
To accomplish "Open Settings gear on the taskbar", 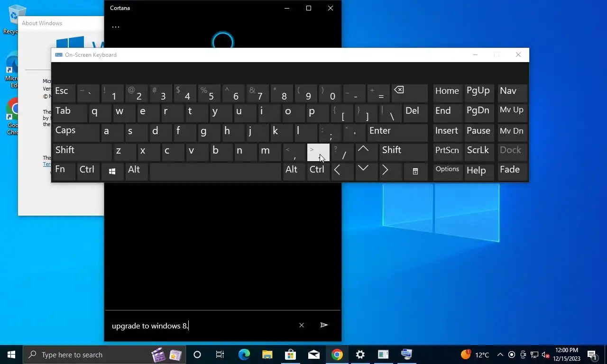I will click(360, 355).
